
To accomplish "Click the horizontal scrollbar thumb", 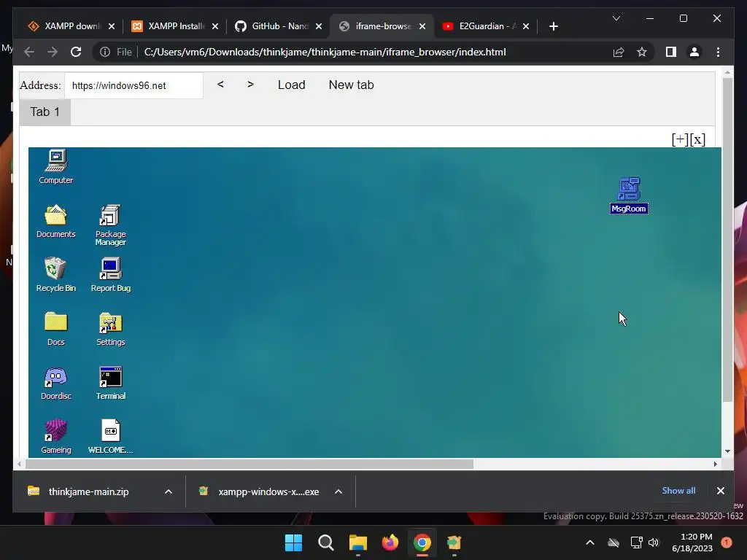I will tap(249, 464).
